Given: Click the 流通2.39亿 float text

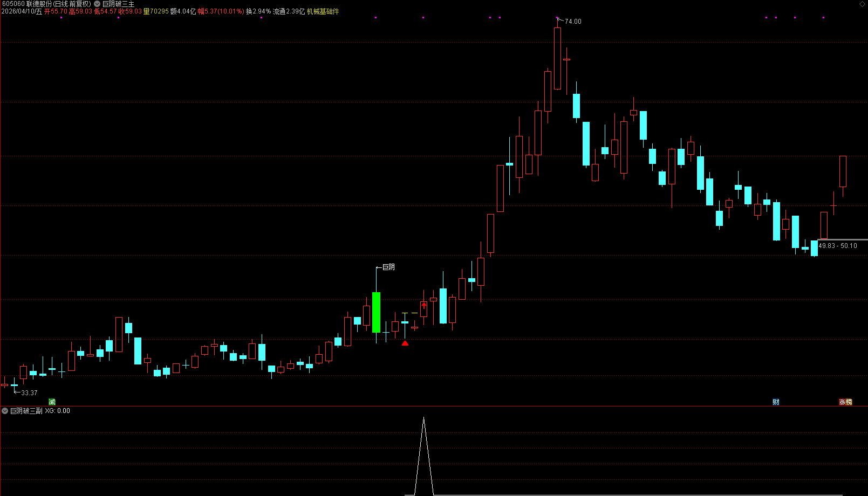Looking at the screenshot, I should point(289,11).
